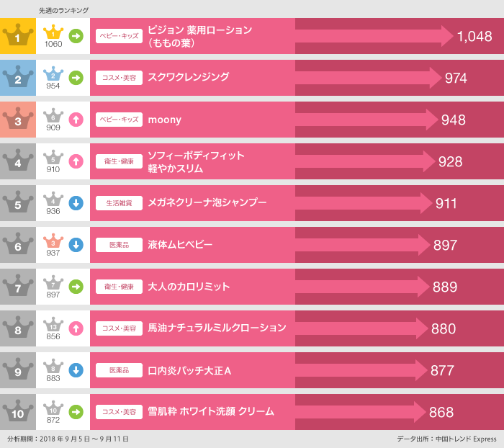Open the ピジョン 薬用ローション product name
The height and width of the screenshot is (448, 504).
pos(199,36)
